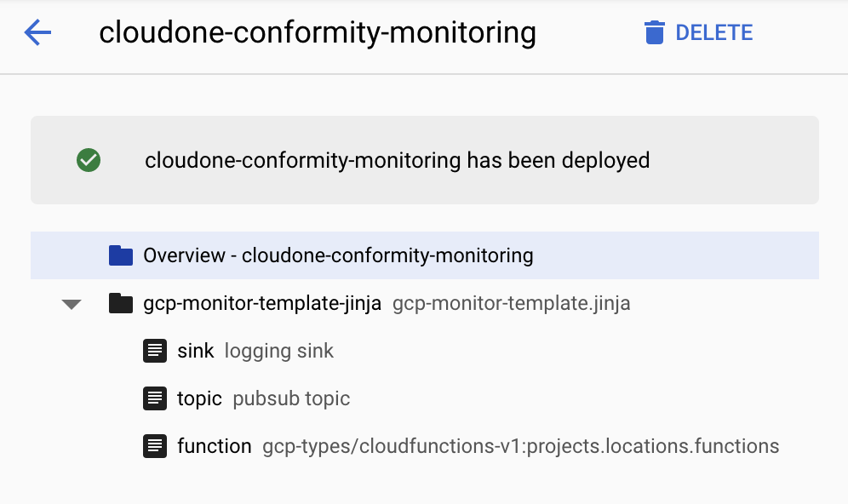
Task: Select Overview - cloudone-conformity-monitoring row
Action: 338,255
